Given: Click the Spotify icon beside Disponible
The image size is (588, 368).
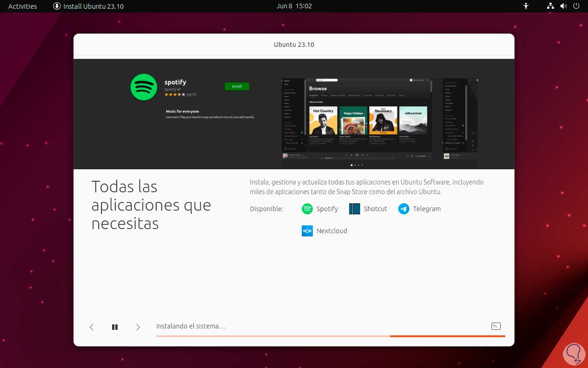Looking at the screenshot, I should pyautogui.click(x=307, y=209).
